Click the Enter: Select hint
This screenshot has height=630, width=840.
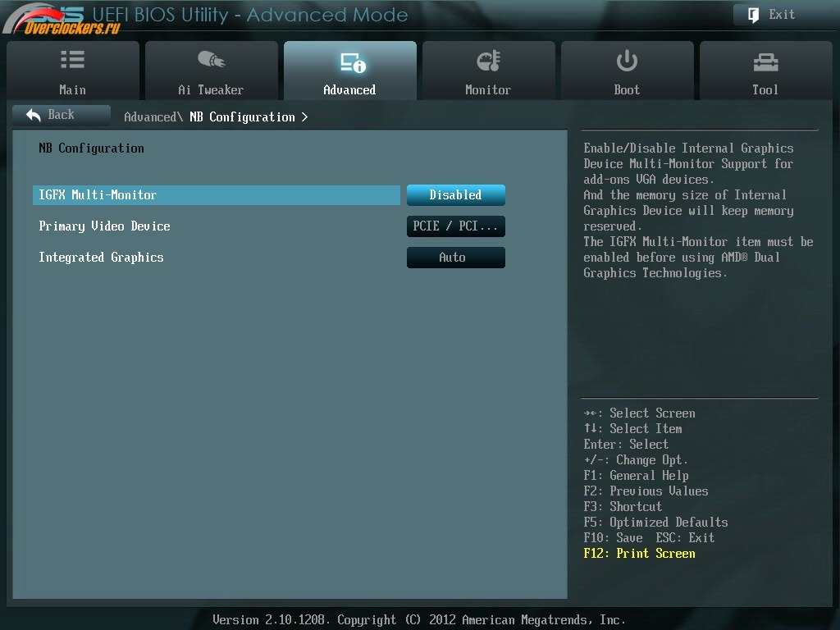point(626,445)
